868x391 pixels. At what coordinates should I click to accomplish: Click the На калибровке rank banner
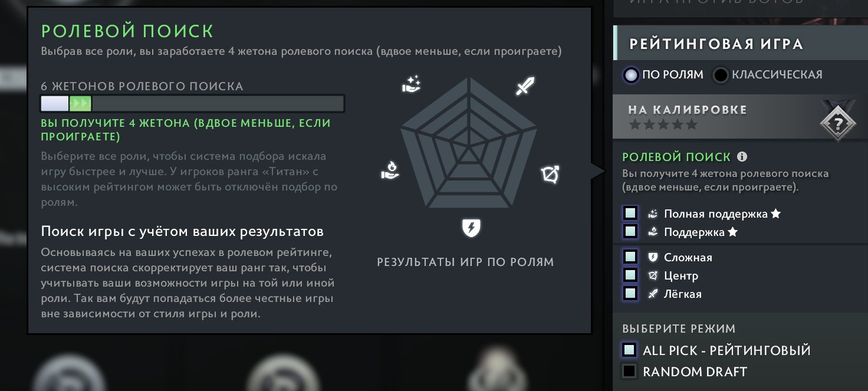[740, 117]
